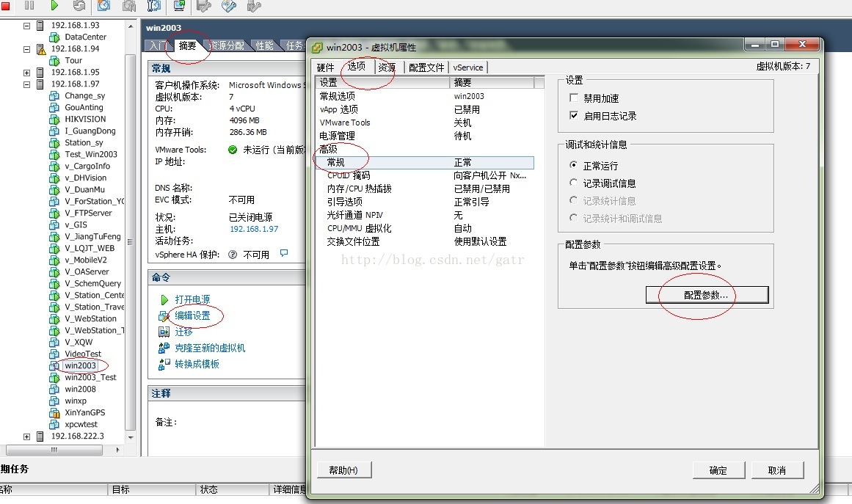This screenshot has width=852, height=504.
Task: Select the 记录调试信息 radio button
Action: point(573,183)
